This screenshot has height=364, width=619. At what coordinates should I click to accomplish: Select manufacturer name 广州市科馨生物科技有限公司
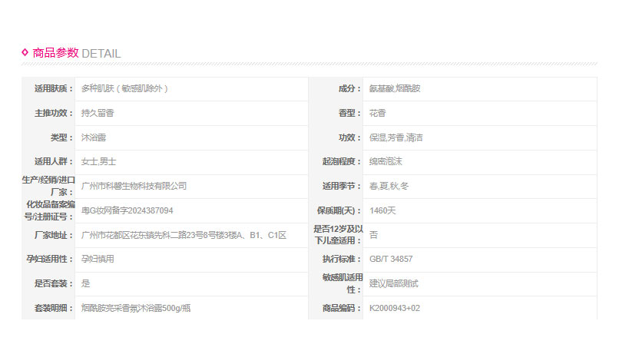pyautogui.click(x=134, y=186)
